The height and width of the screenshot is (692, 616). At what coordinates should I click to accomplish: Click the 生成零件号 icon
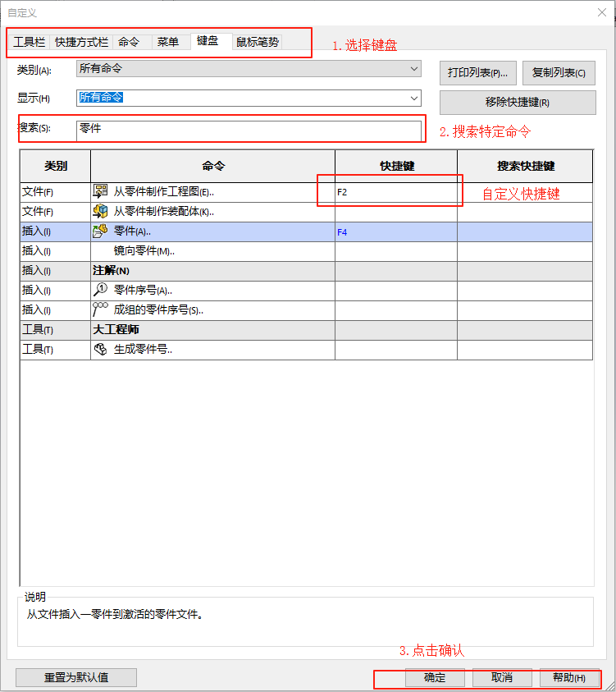click(x=101, y=349)
